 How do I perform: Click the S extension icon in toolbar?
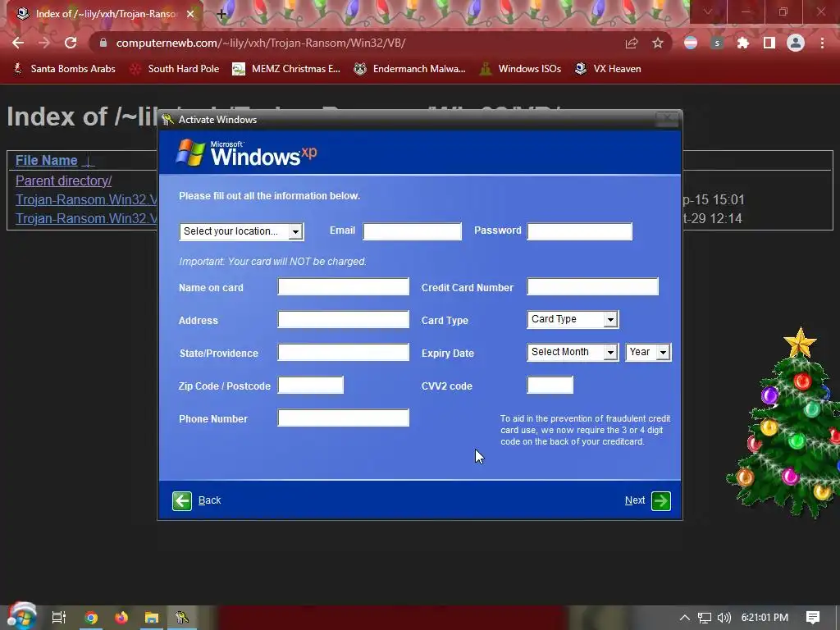click(x=717, y=43)
